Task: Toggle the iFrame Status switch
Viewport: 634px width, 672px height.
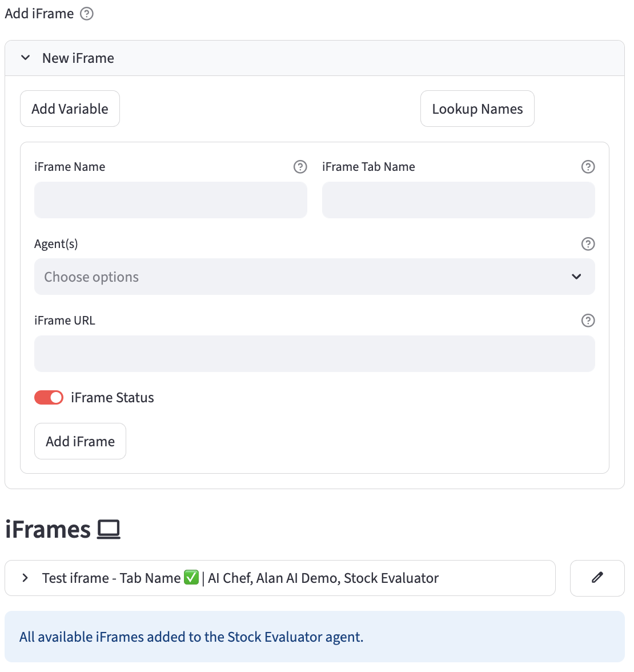Action: point(49,398)
